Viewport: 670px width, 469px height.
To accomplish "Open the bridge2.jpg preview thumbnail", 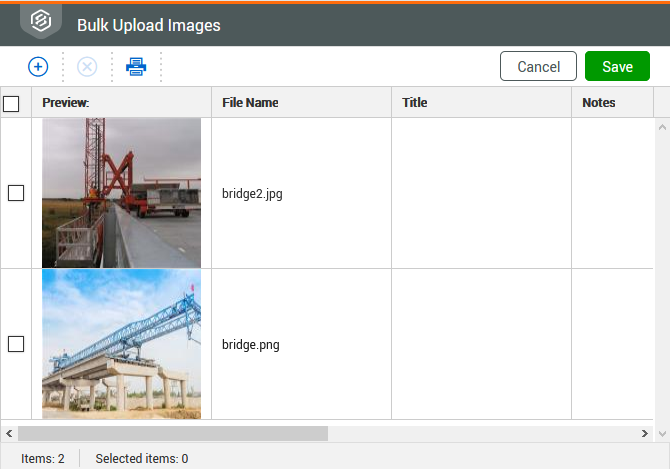I will (121, 193).
